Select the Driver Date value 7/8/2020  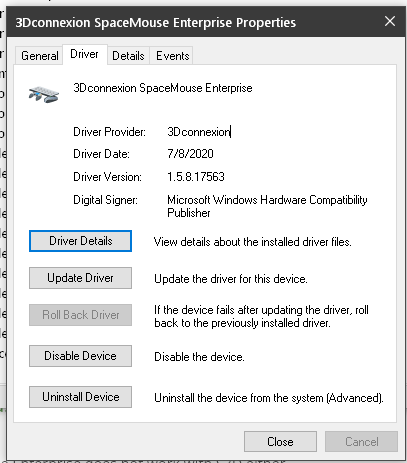pyautogui.click(x=190, y=154)
